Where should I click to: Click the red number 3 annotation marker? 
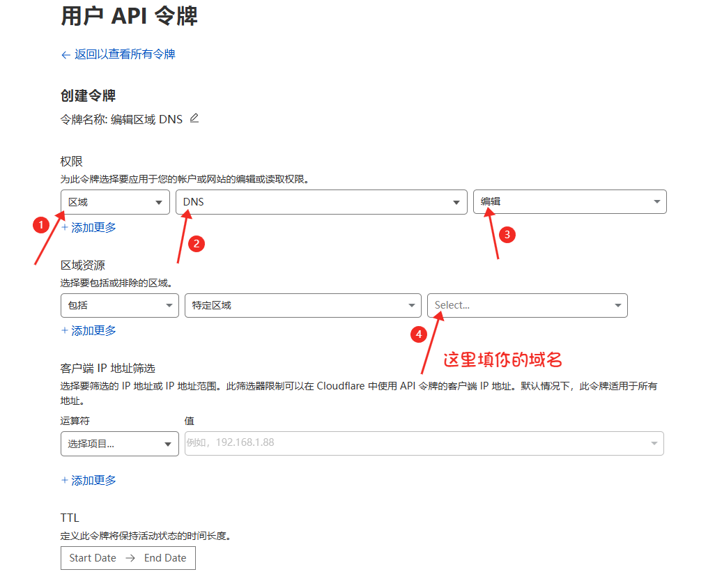tap(507, 235)
